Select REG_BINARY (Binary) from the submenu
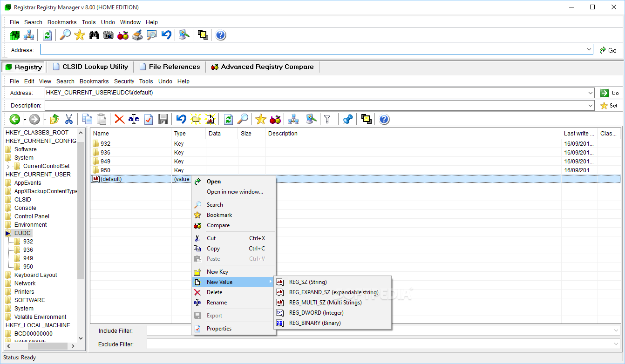The height and width of the screenshot is (364, 625). click(x=333, y=323)
